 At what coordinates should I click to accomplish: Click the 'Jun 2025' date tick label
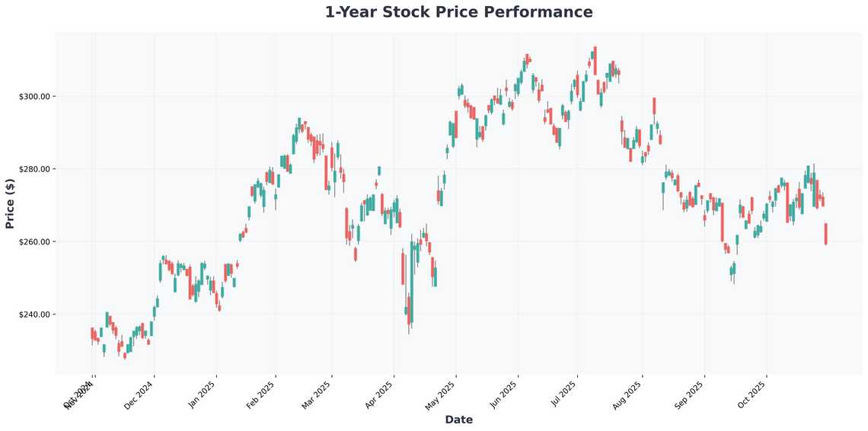pos(504,394)
